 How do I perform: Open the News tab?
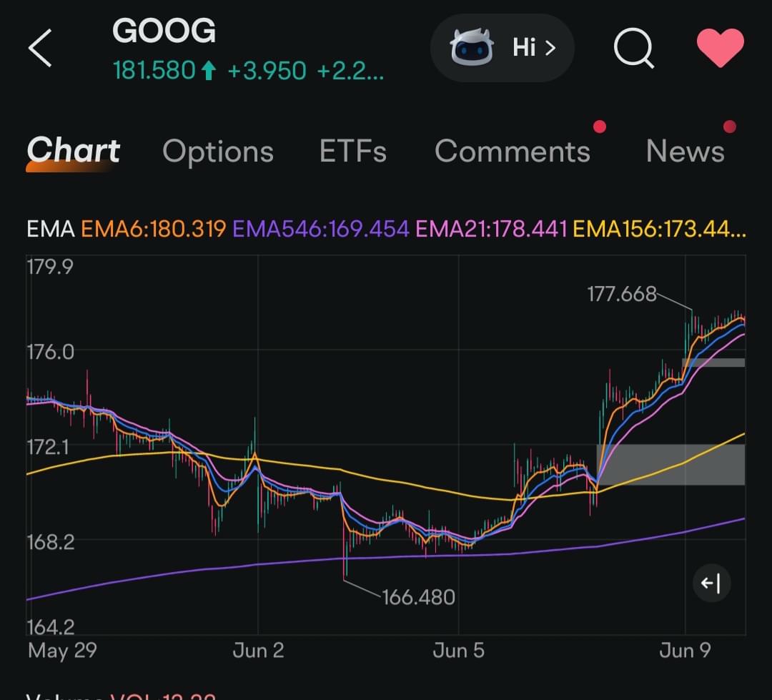pos(686,151)
